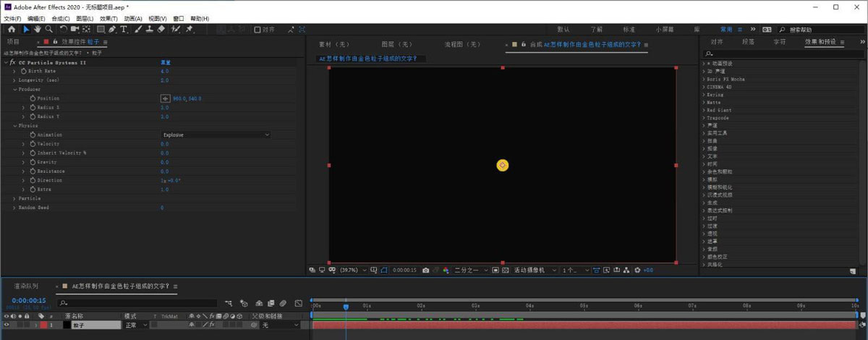Click the 重置 reset link
Viewport: 868px width, 340px height.
165,63
